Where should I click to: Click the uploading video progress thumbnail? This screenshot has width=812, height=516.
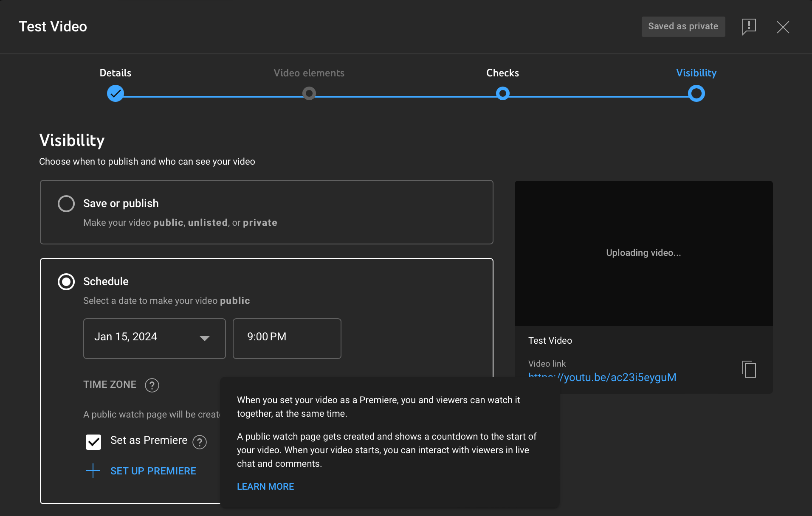(643, 252)
